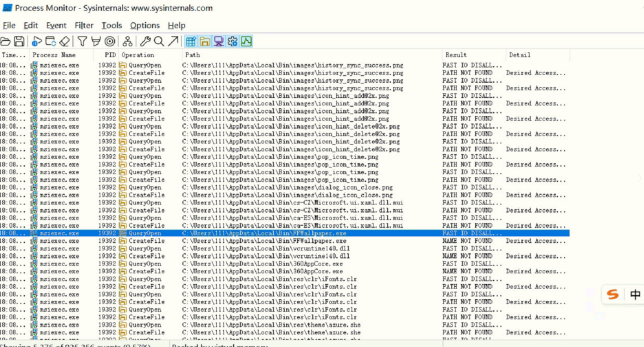Image resolution: width=644 pixels, height=347 pixels.
Task: Click Desired Access detail in FFWallpaper.exe CreateFile row
Action: pos(536,241)
